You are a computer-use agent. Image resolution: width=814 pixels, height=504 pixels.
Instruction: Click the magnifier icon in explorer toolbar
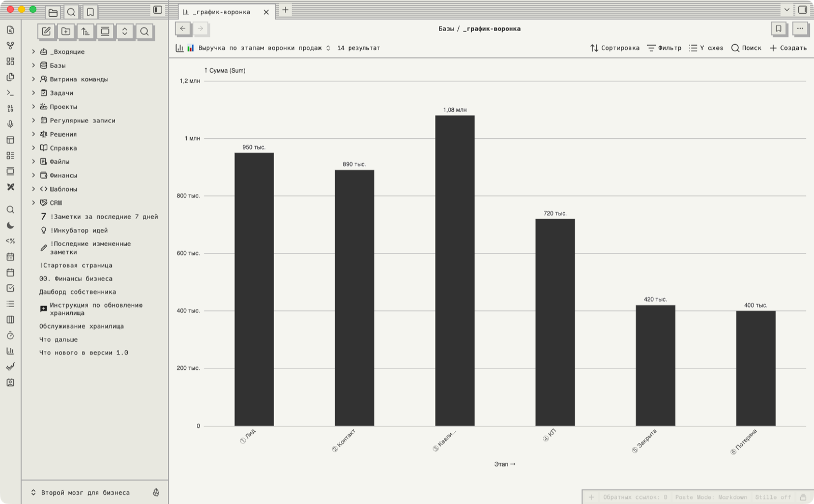click(144, 32)
